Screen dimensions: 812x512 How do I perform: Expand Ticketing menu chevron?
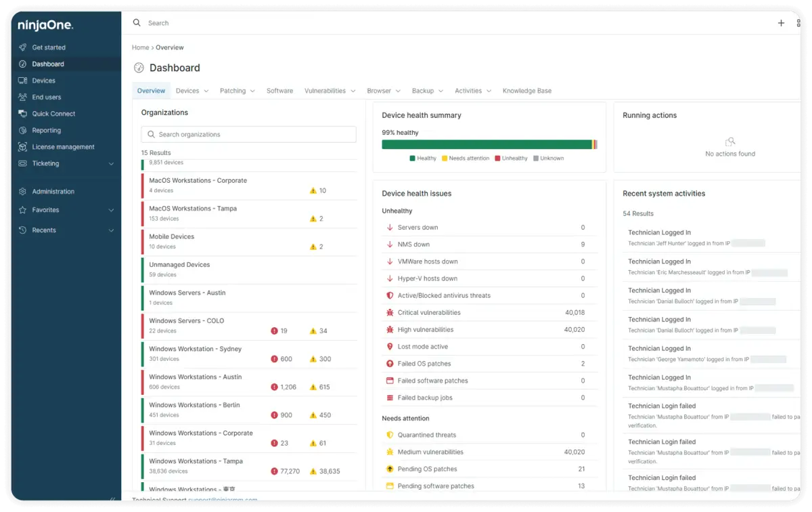(111, 164)
